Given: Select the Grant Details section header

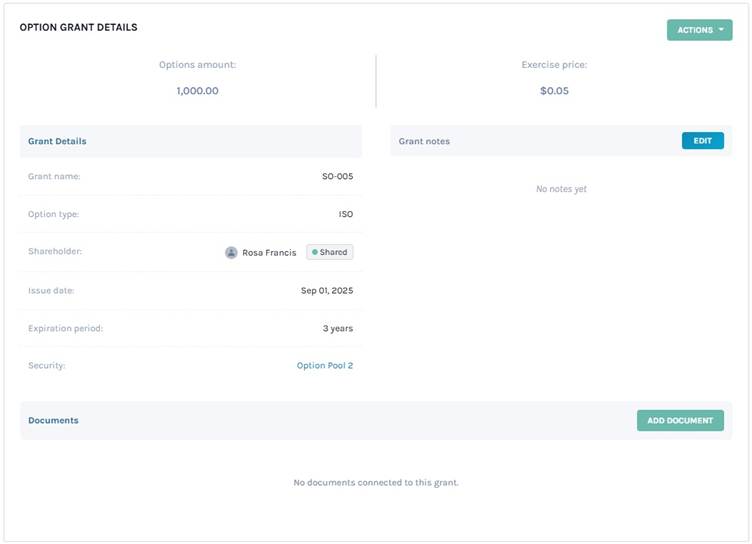Looking at the screenshot, I should [x=57, y=141].
